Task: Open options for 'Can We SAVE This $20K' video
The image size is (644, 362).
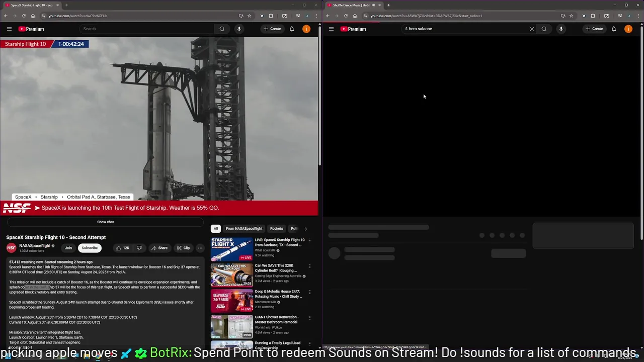Action: [x=310, y=266]
